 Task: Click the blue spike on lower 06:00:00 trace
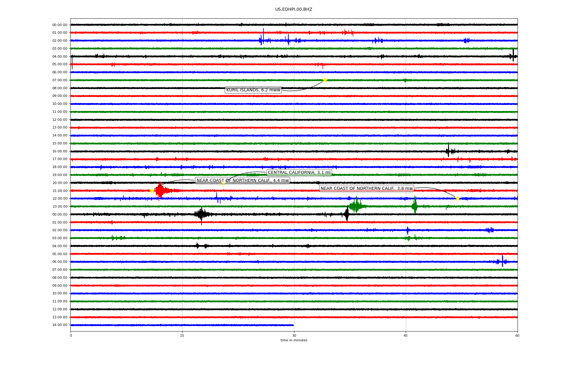coord(502,261)
